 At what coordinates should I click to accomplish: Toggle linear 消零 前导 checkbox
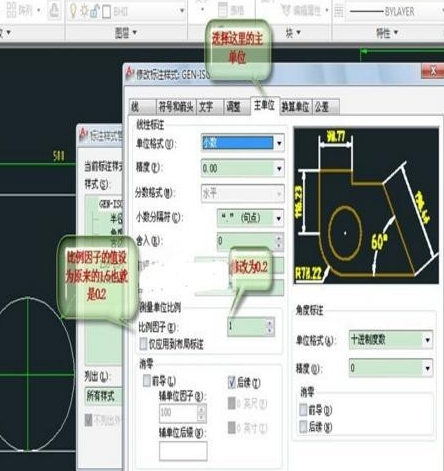point(147,380)
